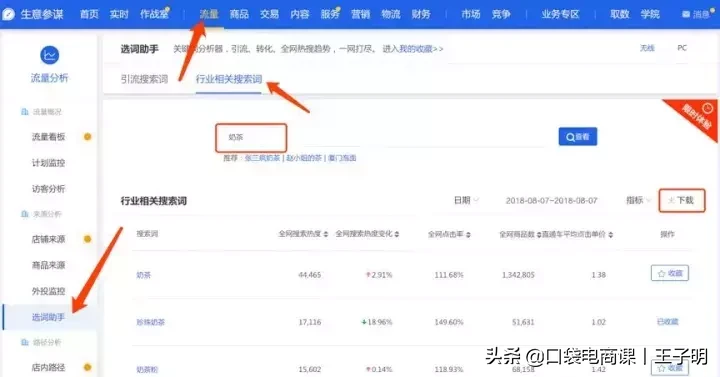Open the 交易 top menu
This screenshot has height=377, width=720.
(x=269, y=14)
